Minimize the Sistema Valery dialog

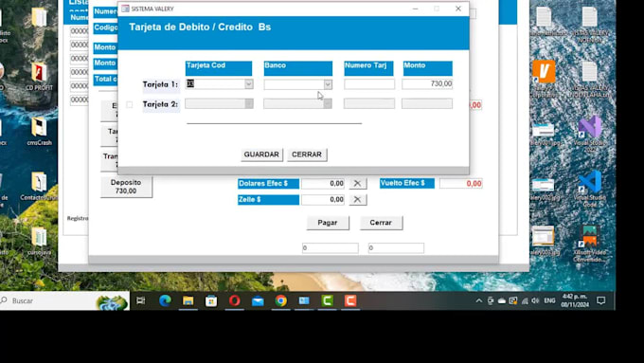[x=415, y=9]
